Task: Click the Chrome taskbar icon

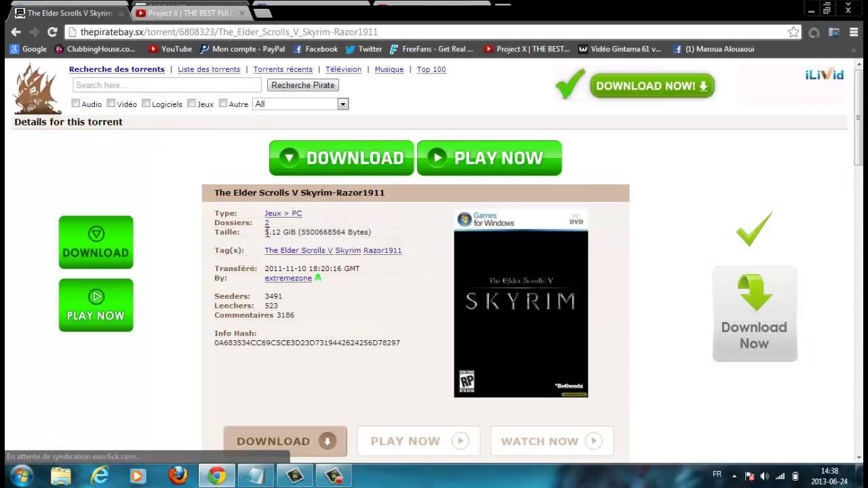Action: pos(217,476)
